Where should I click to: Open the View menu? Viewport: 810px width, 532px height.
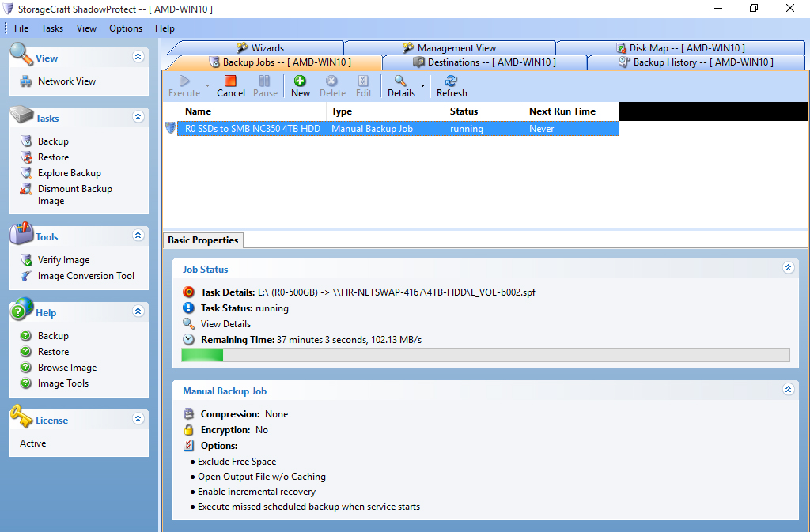click(86, 28)
